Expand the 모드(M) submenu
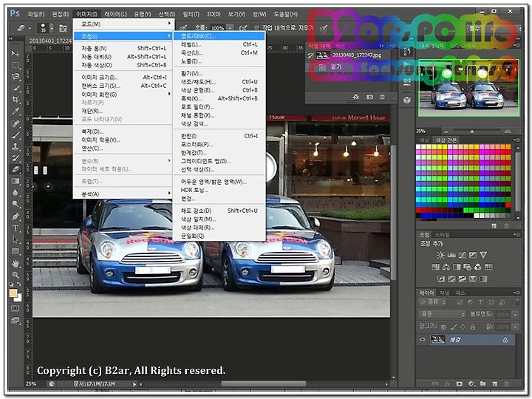This screenshot has height=399, width=532. [x=123, y=24]
